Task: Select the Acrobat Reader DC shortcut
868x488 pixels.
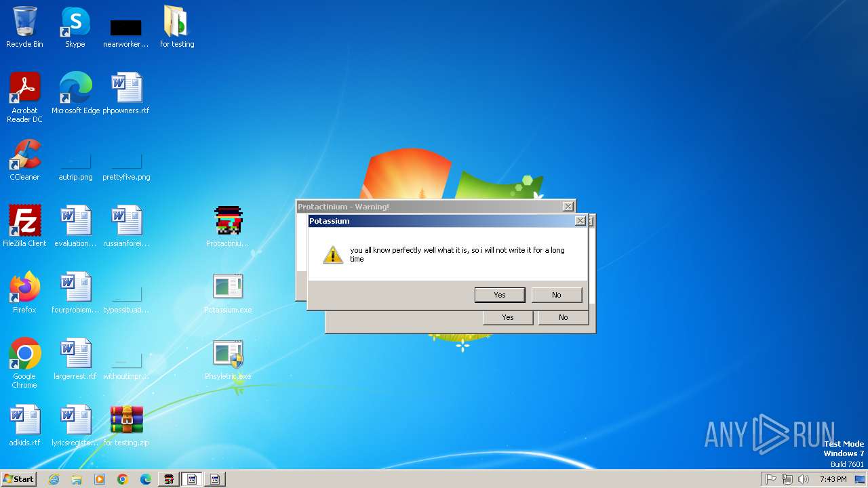Action: 24,98
